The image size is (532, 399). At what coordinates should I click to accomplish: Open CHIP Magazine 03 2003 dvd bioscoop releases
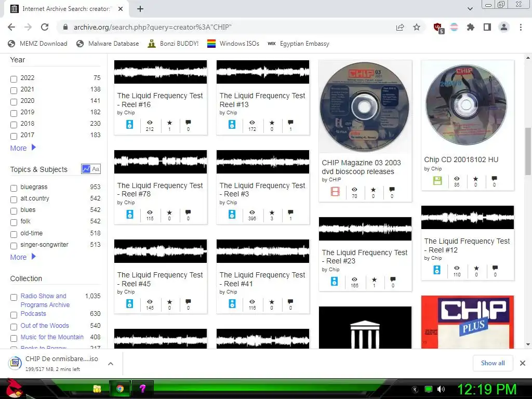pos(362,167)
